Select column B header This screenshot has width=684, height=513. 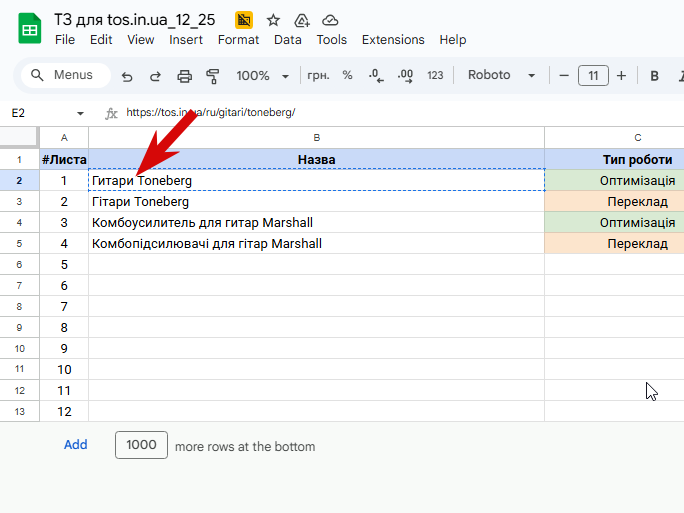(x=317, y=138)
